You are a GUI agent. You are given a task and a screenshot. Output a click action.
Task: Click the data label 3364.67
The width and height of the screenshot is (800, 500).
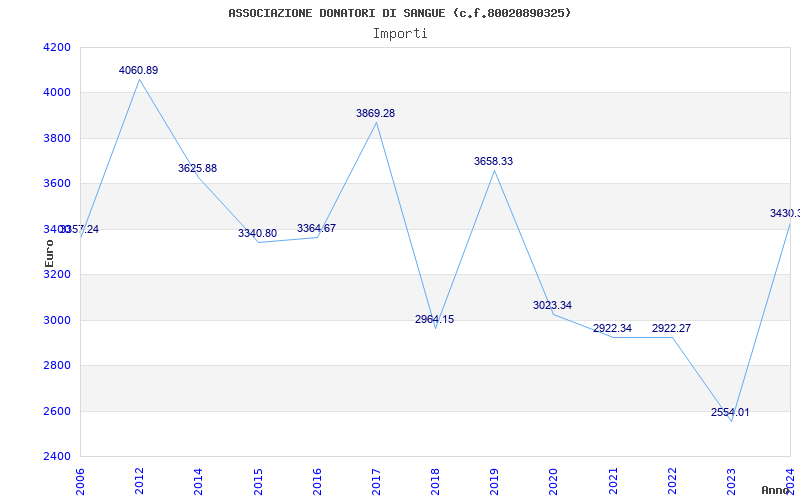pyautogui.click(x=316, y=228)
